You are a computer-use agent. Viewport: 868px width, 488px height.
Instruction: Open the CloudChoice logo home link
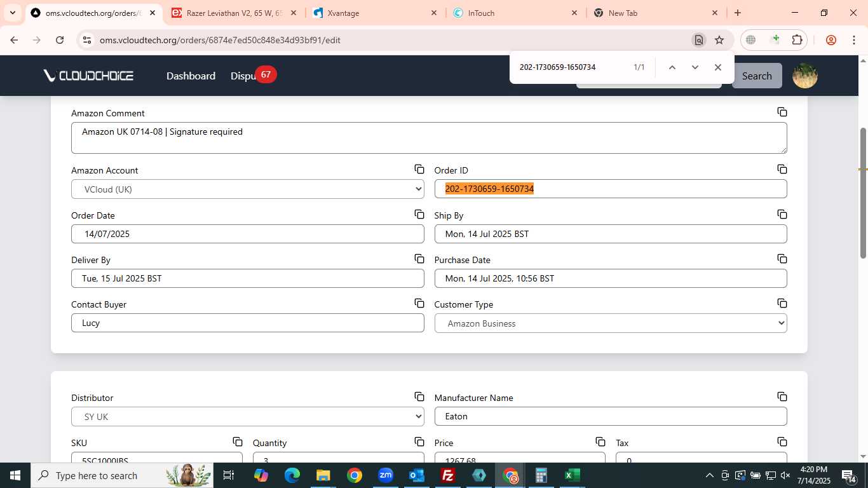88,76
